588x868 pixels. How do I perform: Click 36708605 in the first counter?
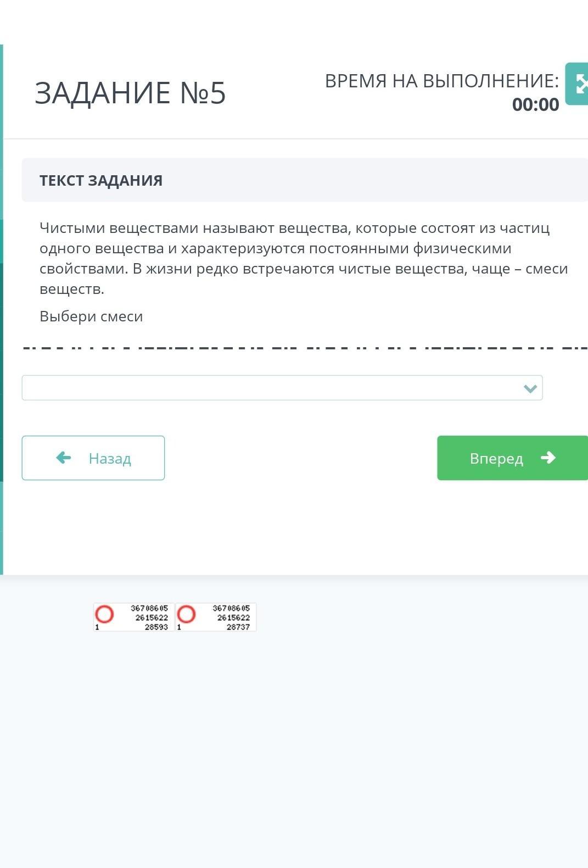coord(149,608)
